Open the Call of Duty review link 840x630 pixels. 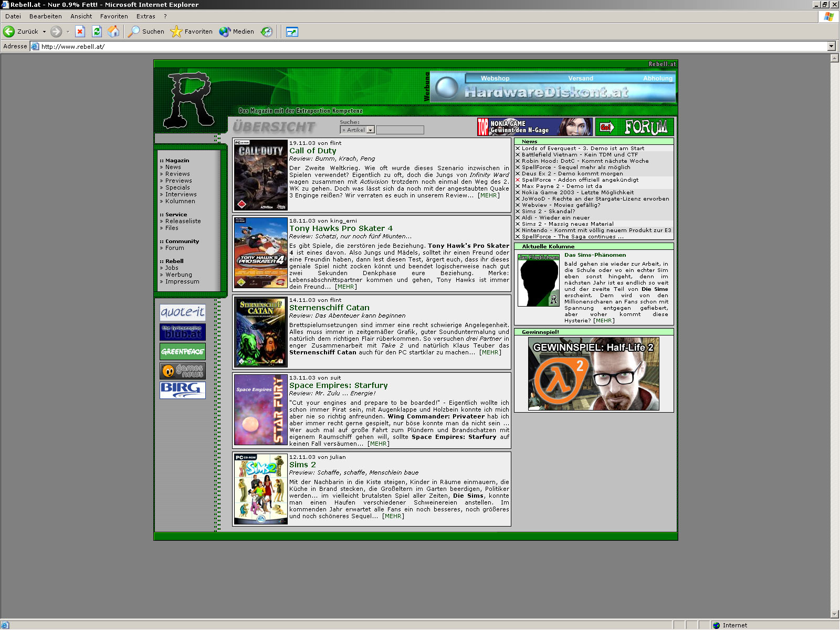click(x=312, y=151)
